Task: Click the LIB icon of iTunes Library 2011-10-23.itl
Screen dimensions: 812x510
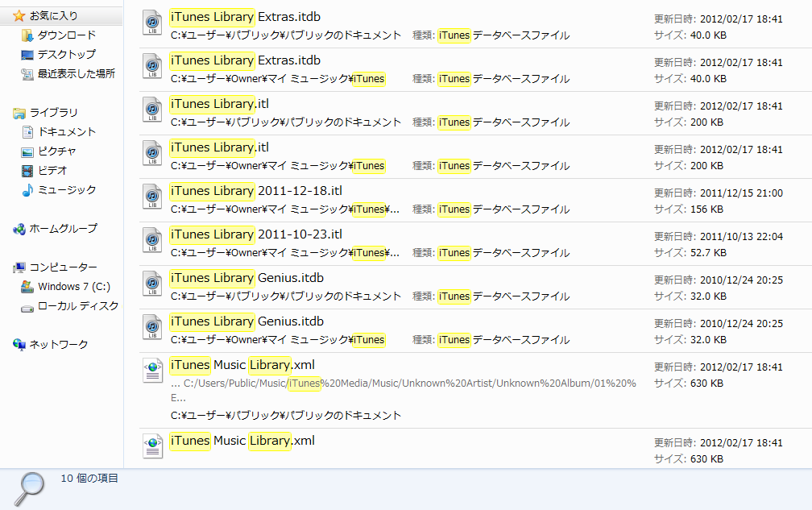Action: tap(152, 240)
